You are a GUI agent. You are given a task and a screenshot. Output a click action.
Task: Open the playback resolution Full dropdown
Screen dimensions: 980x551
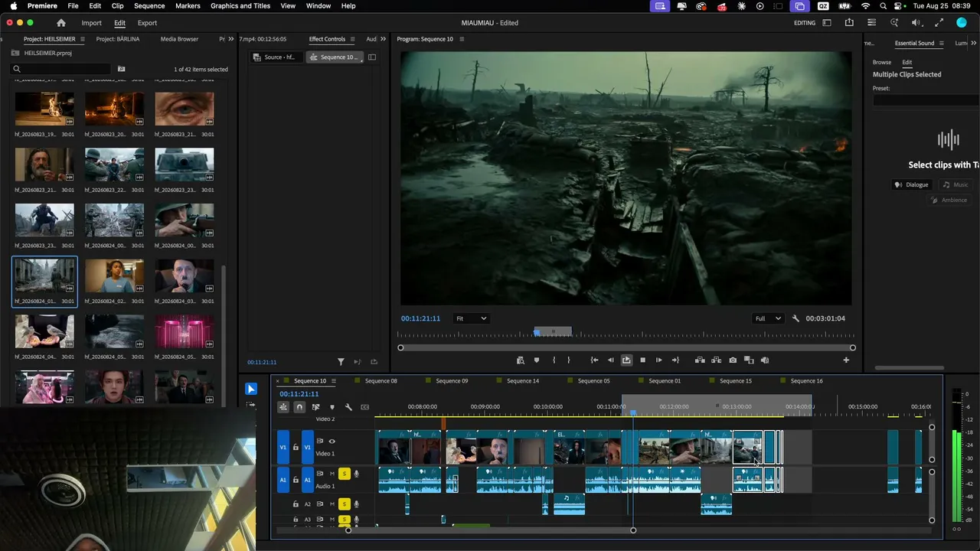click(768, 318)
